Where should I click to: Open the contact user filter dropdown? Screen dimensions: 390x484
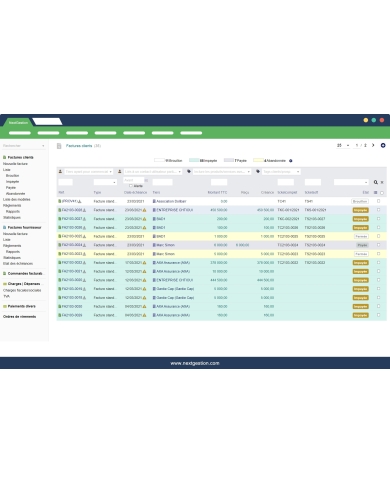click(153, 172)
